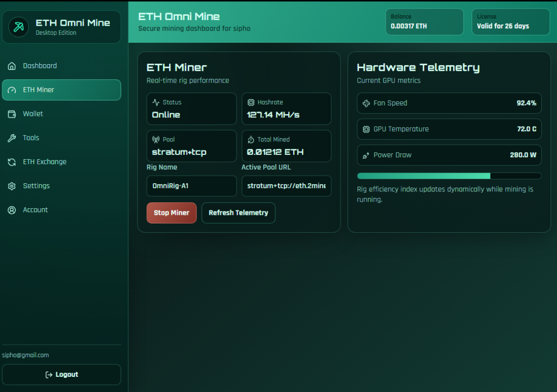The width and height of the screenshot is (557, 392).
Task: Click the rig efficiency progress bar
Action: coord(449,176)
